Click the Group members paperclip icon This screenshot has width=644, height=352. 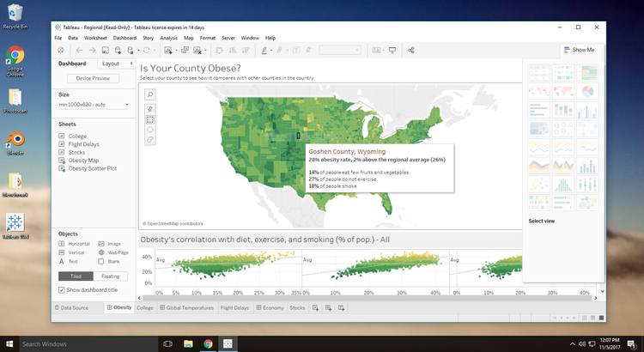coord(279,50)
